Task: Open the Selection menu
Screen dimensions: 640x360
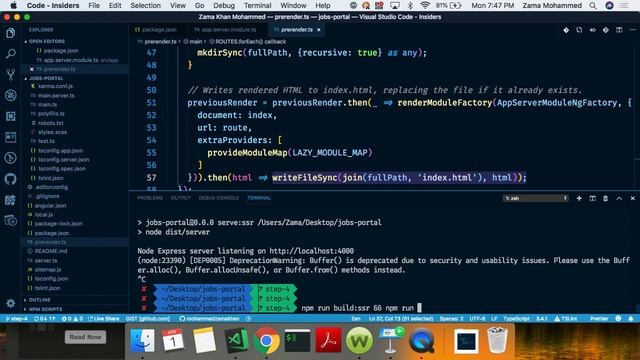Action: click(x=145, y=6)
